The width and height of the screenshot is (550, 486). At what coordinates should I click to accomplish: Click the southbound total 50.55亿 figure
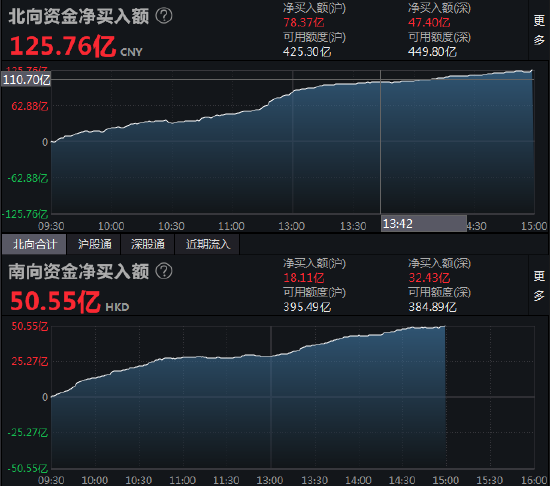(55, 302)
